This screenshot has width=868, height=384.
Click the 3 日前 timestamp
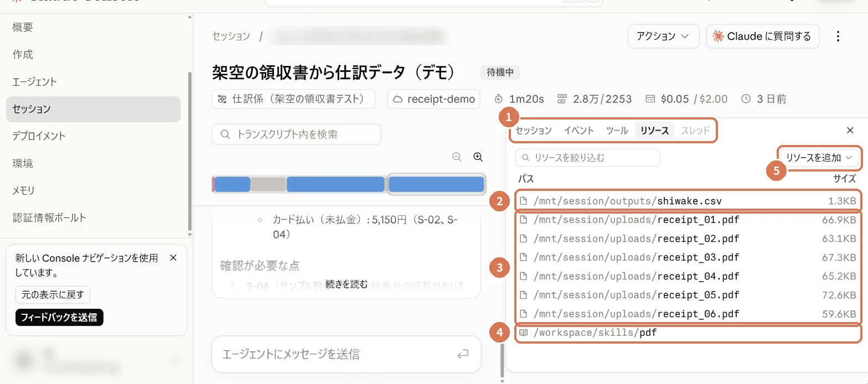pos(764,99)
